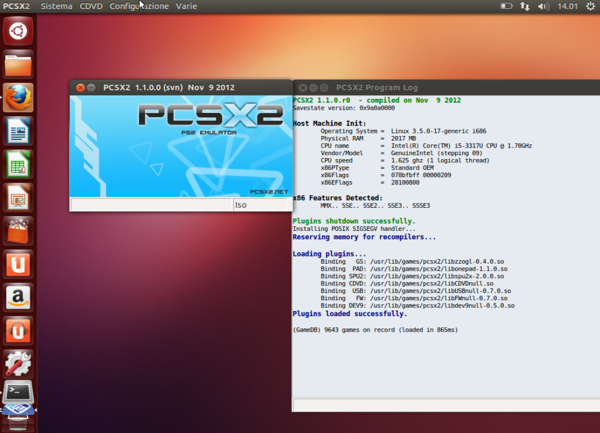This screenshot has width=600, height=433.
Task: Close the PCSX2 Program Log window
Action: click(303, 88)
